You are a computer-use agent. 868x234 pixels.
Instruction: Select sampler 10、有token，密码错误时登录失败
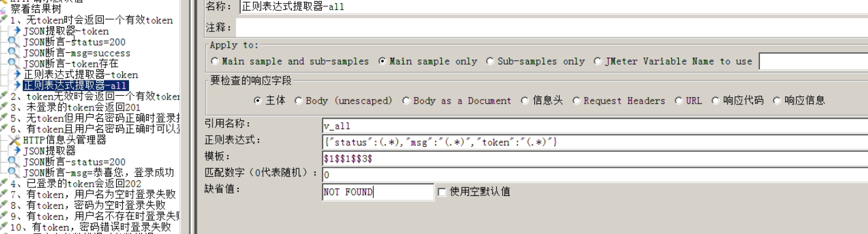point(90,227)
